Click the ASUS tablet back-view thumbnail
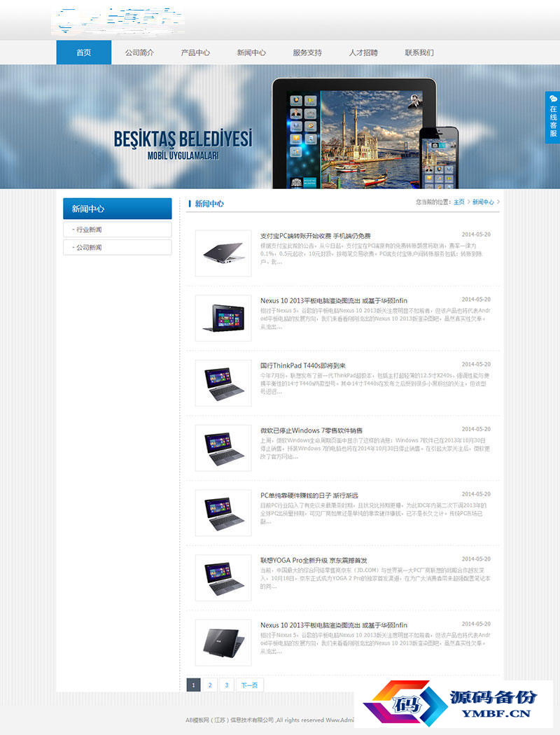 pyautogui.click(x=223, y=643)
